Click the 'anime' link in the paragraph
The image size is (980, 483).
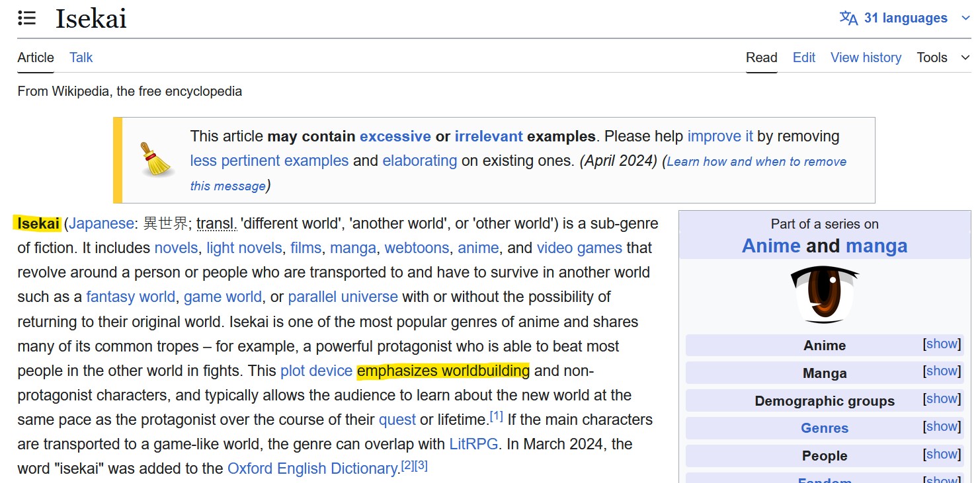click(x=479, y=248)
